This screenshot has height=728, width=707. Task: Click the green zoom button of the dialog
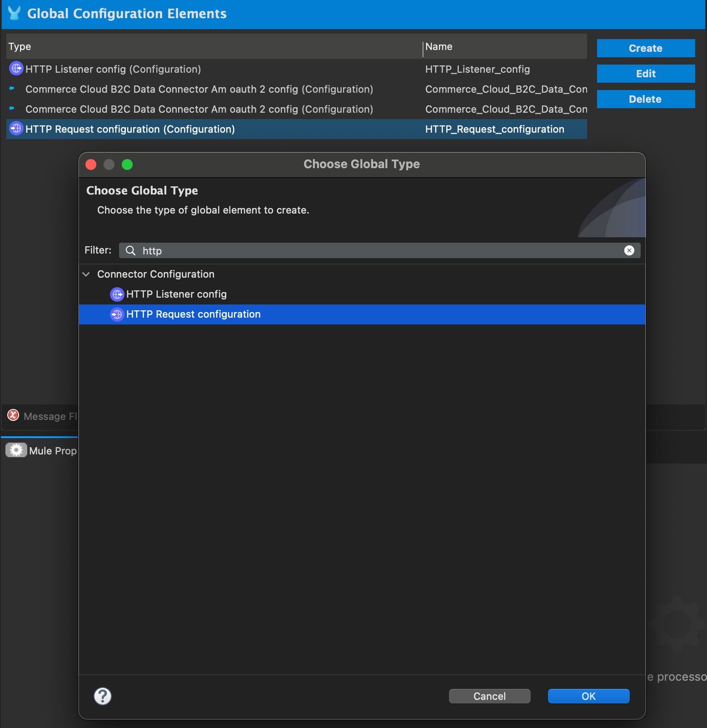[127, 165]
